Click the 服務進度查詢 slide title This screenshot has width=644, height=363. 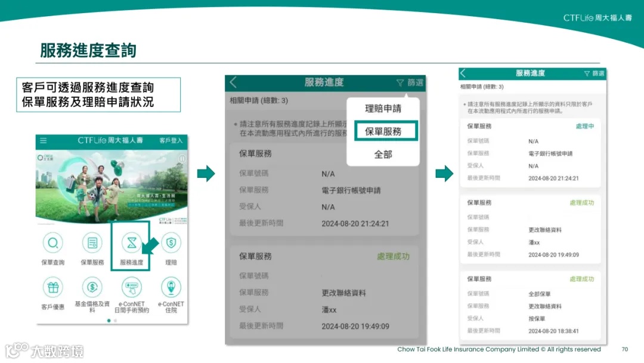click(88, 50)
